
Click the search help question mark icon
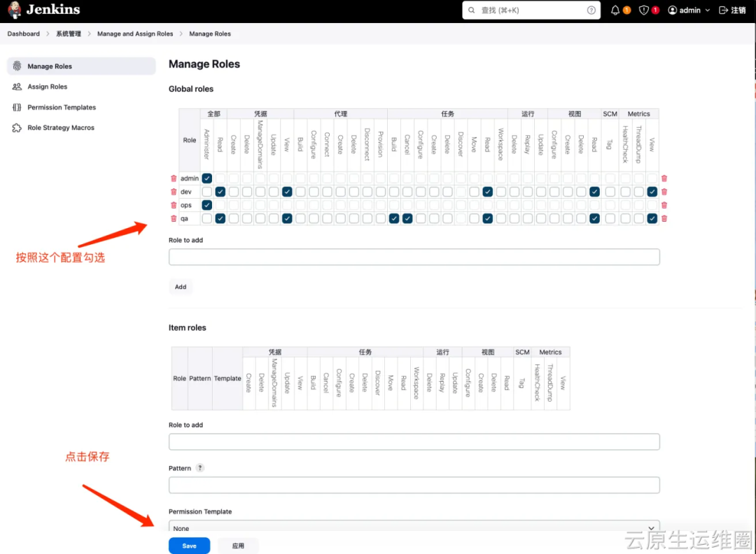[591, 10]
